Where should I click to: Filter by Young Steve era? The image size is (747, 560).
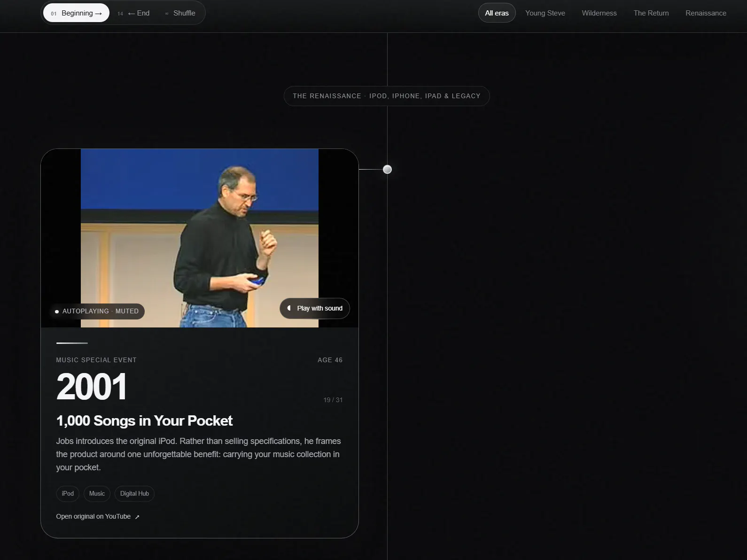545,13
